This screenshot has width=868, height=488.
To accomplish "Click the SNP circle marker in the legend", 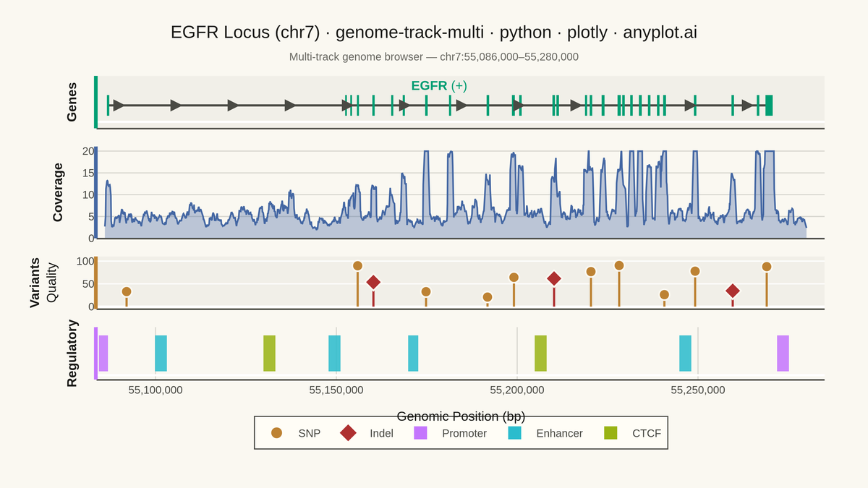I will tap(276, 433).
